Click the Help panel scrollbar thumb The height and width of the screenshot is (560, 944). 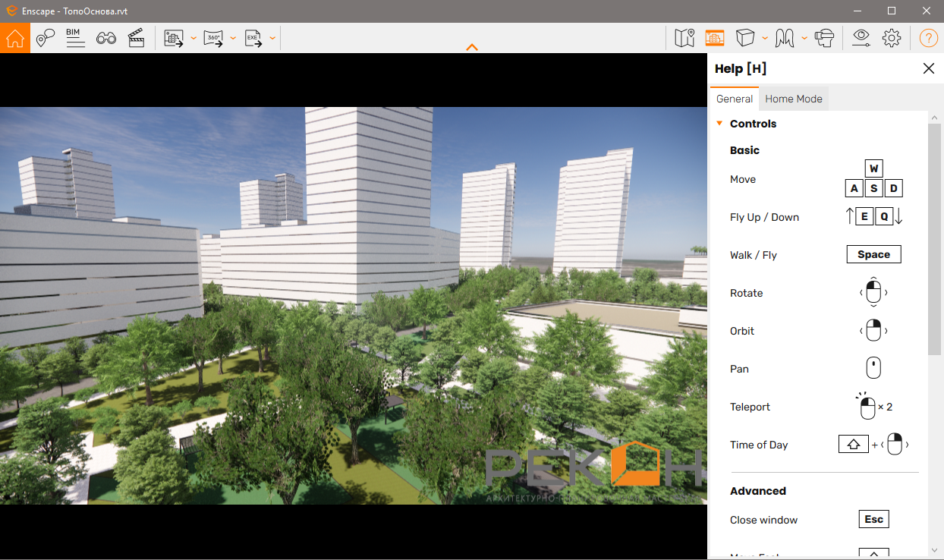coord(934,238)
